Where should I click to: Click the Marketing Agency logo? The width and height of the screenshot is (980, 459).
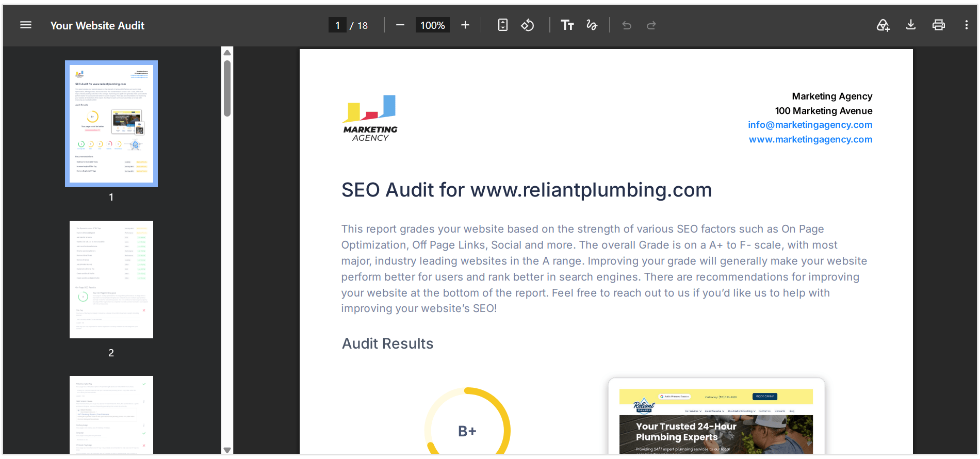(370, 118)
